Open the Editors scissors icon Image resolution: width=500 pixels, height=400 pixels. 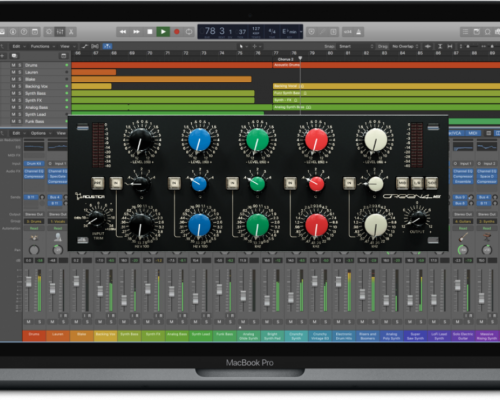(x=71, y=32)
